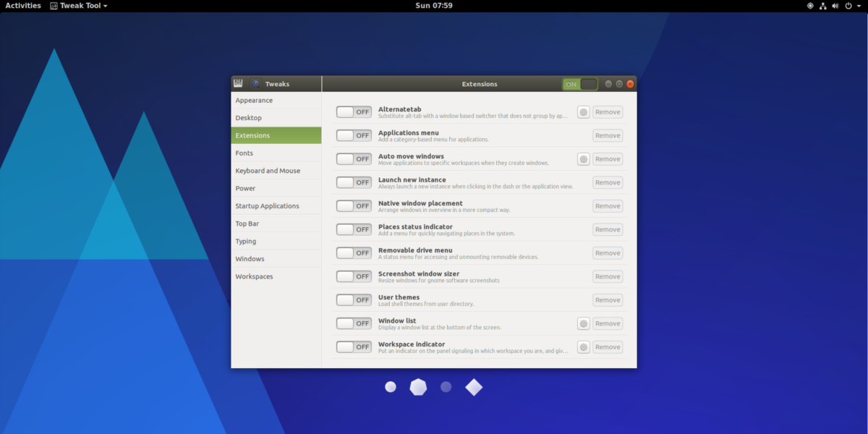Click the Tweaks app icon in header bar
Image resolution: width=868 pixels, height=434 pixels.
click(238, 84)
